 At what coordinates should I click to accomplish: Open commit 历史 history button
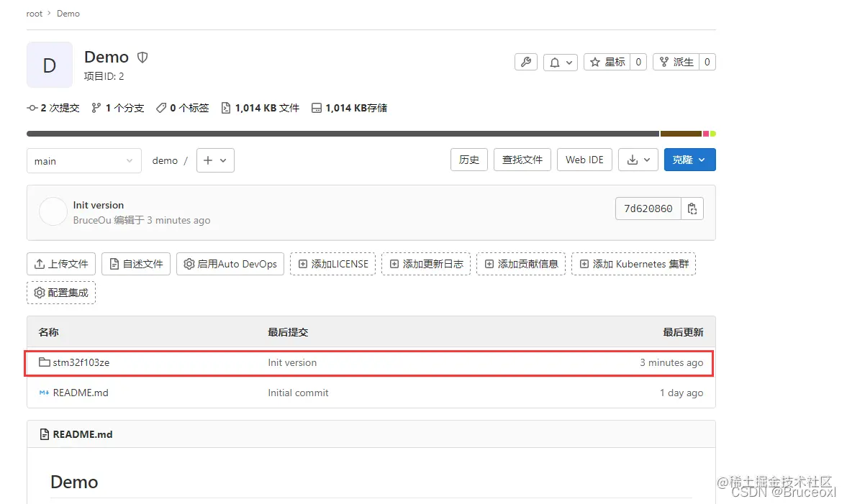[x=469, y=160]
